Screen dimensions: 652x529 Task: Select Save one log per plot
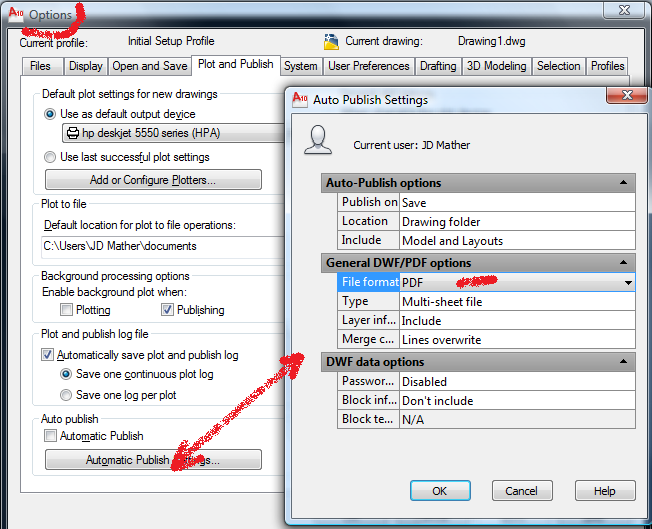[x=66, y=395]
